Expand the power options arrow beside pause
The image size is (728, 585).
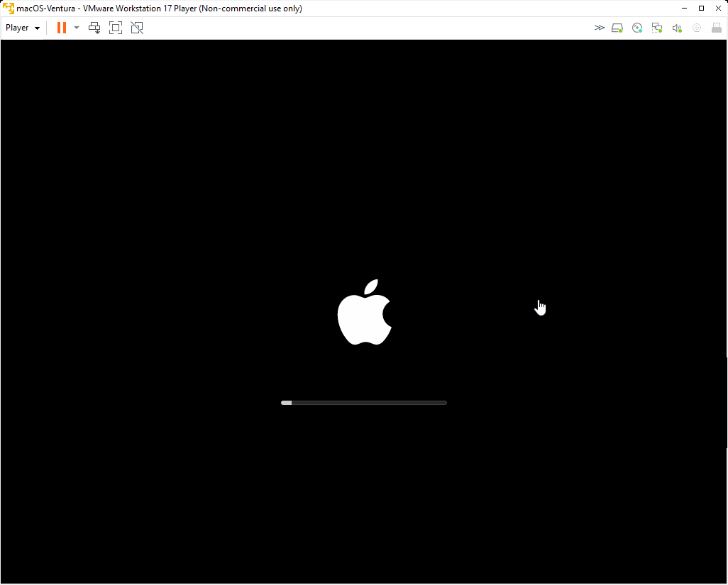[x=77, y=28]
